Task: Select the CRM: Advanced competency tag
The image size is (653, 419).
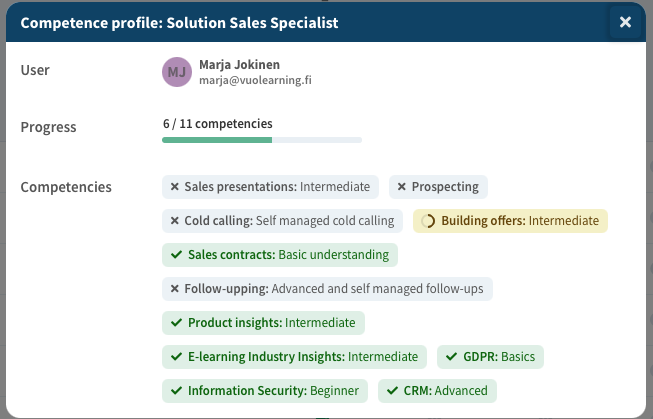Action: click(445, 391)
